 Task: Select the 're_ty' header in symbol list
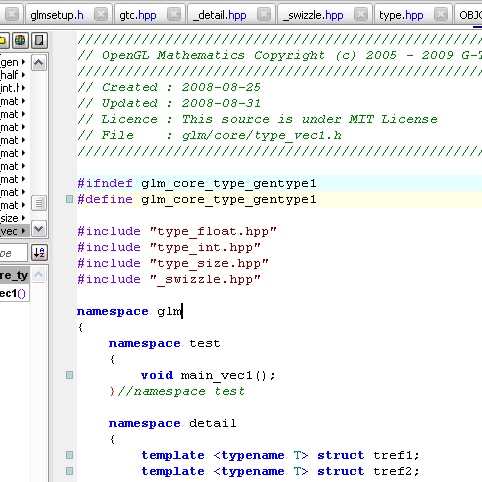[14, 275]
